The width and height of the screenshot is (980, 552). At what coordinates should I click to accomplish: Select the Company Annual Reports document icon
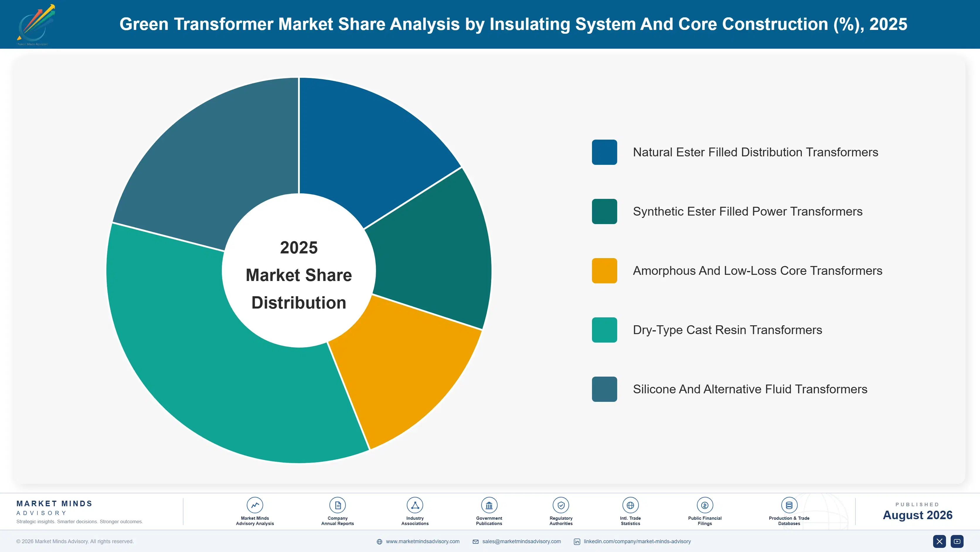(337, 505)
